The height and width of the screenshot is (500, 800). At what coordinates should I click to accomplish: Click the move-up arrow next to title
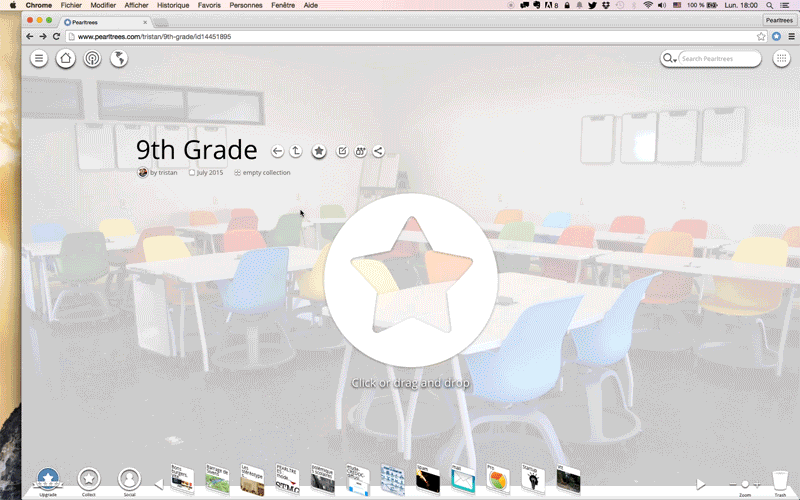tap(296, 151)
